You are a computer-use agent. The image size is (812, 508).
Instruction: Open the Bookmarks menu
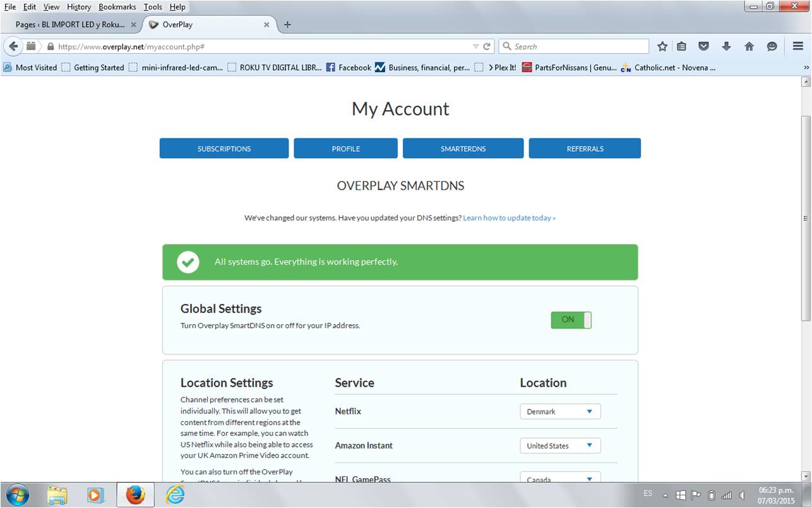[x=117, y=7]
